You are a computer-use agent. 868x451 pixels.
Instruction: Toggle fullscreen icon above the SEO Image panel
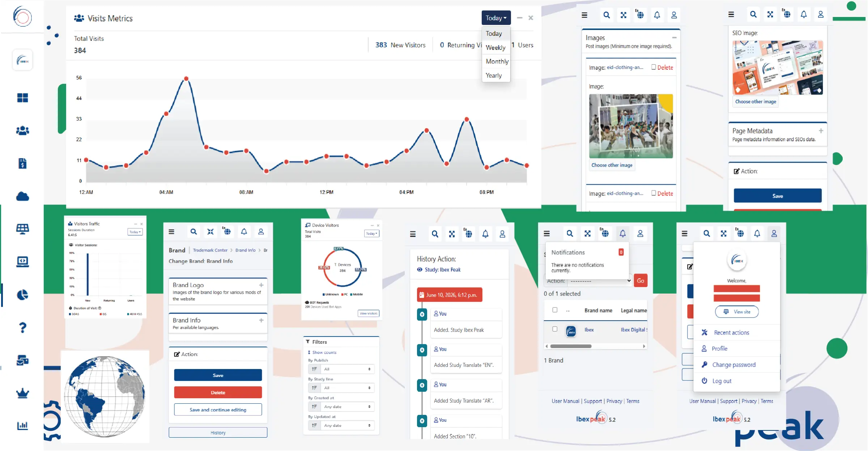(770, 14)
